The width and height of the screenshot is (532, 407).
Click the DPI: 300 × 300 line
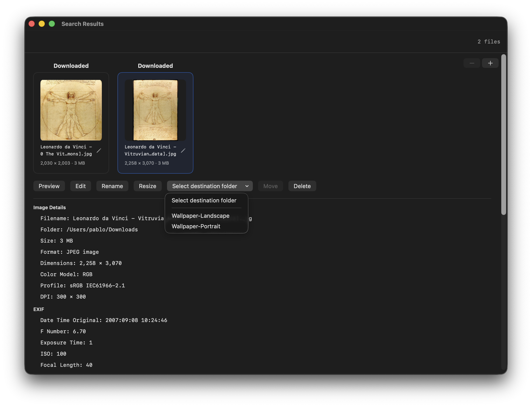pyautogui.click(x=63, y=297)
